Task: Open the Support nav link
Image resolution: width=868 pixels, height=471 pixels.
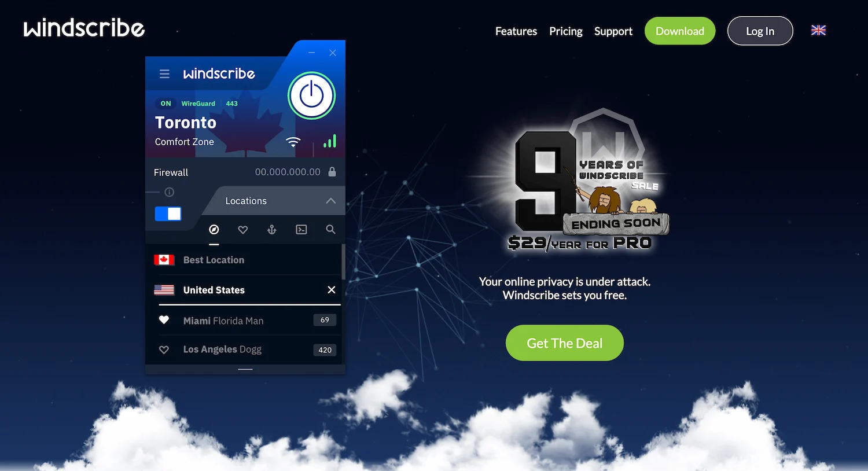Action: [x=613, y=31]
